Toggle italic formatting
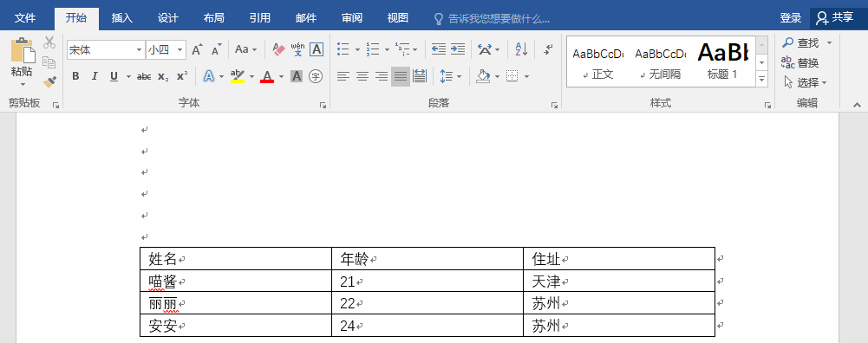868x343 pixels. (95, 76)
